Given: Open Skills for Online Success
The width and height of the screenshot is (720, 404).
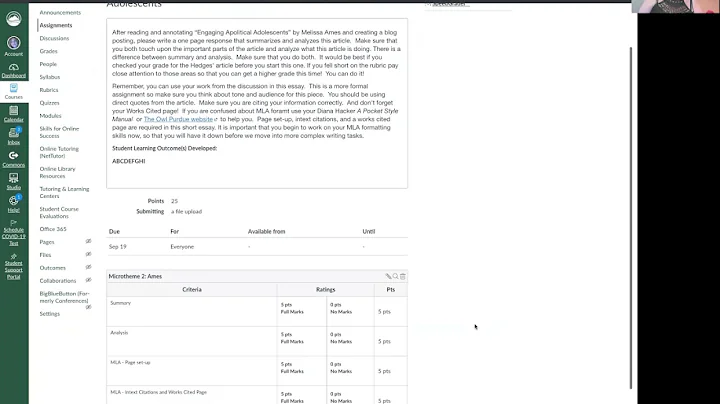Looking at the screenshot, I should [59, 132].
